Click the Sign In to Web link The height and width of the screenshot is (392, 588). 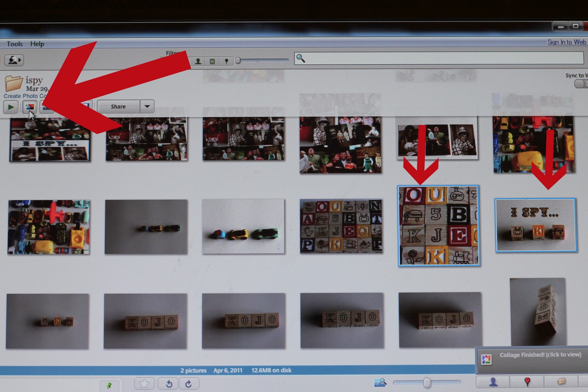[567, 42]
